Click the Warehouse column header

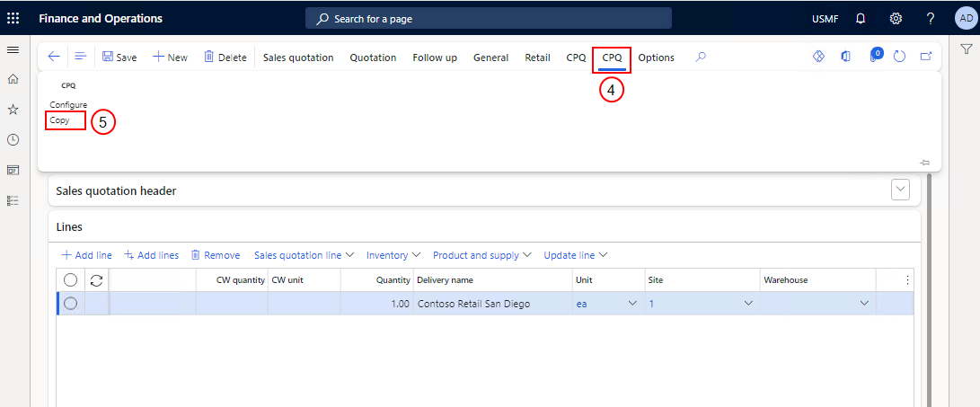[817, 280]
